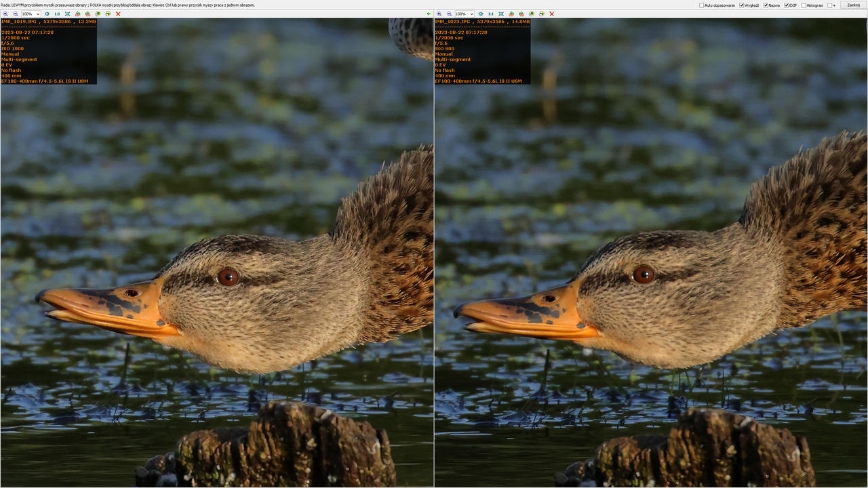Viewport: 868px width, 488px height.
Task: Toggle the Nazwa checkbox
Action: click(766, 5)
